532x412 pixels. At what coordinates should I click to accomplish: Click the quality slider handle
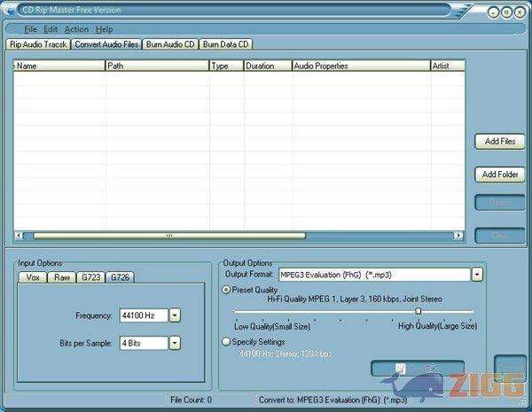tap(419, 311)
